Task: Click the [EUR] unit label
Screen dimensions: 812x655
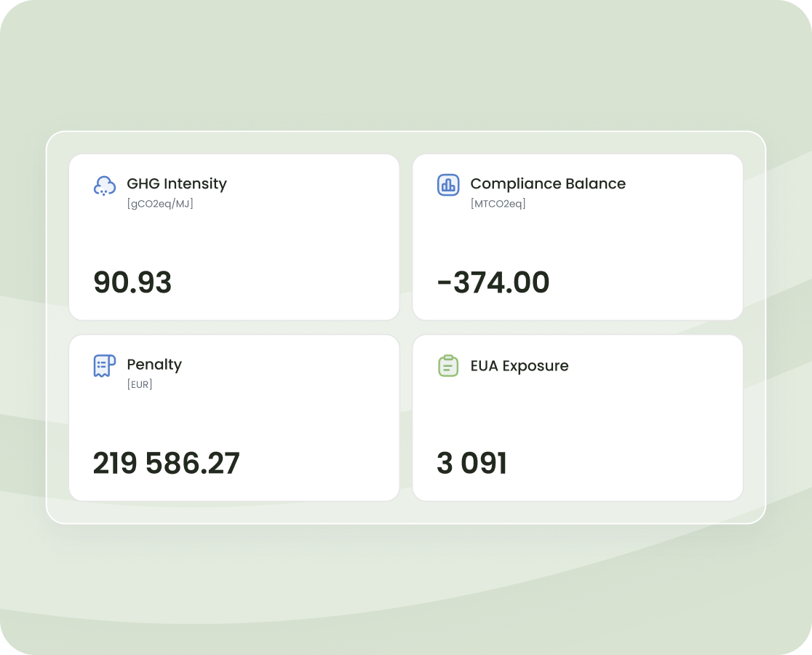Action: pyautogui.click(x=140, y=384)
